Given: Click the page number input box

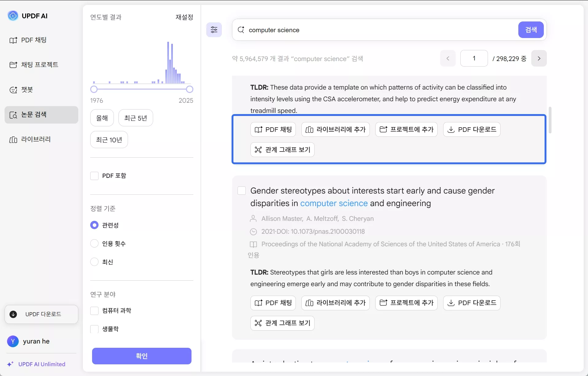Looking at the screenshot, I should [x=474, y=58].
